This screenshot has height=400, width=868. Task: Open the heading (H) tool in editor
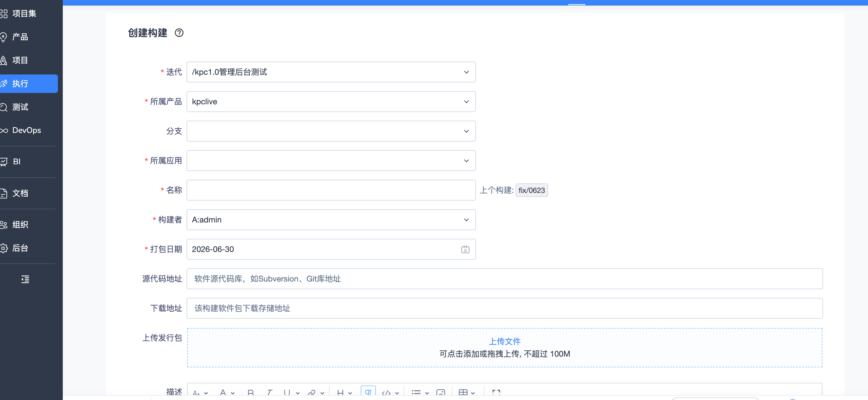click(x=340, y=393)
